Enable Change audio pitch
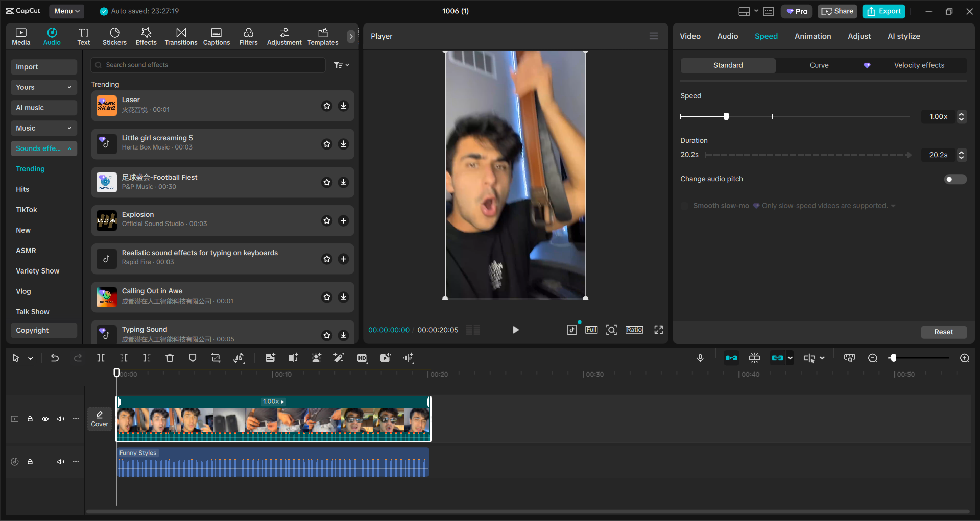 point(955,179)
